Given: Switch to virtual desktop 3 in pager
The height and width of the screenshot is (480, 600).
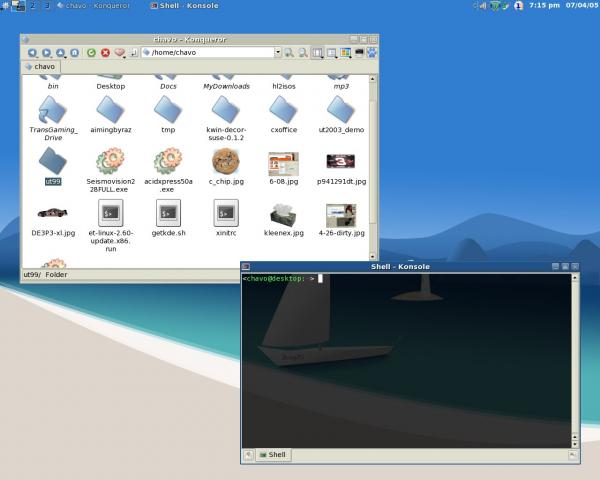Looking at the screenshot, I should point(47,6).
